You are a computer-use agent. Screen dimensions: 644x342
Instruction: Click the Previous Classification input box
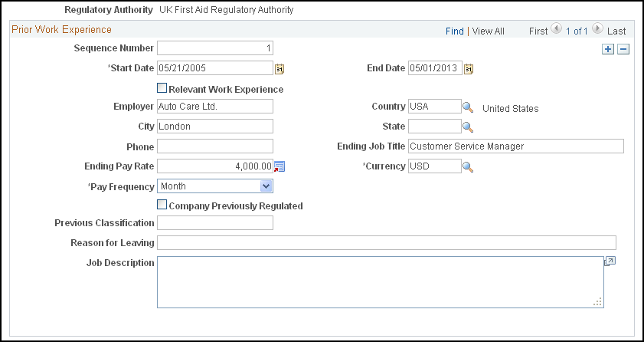tap(215, 223)
